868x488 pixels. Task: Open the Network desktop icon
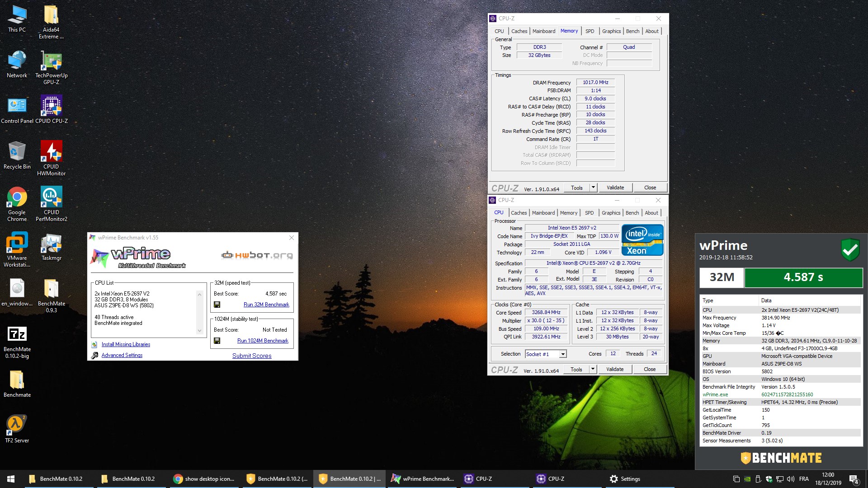17,65
